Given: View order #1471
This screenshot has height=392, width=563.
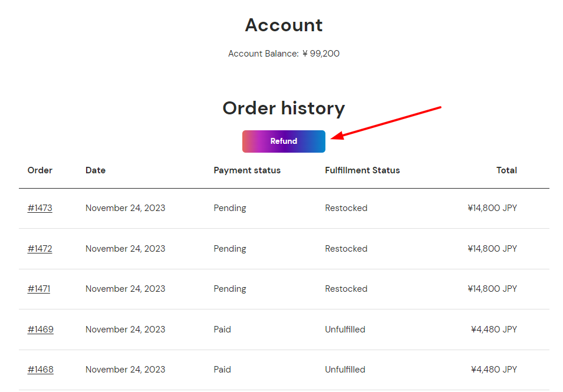Looking at the screenshot, I should (39, 289).
